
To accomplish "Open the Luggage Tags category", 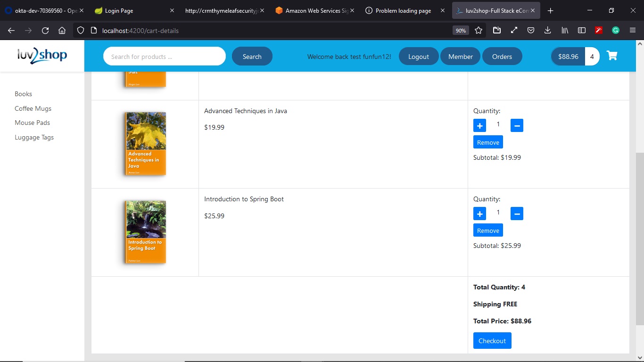I will (34, 137).
